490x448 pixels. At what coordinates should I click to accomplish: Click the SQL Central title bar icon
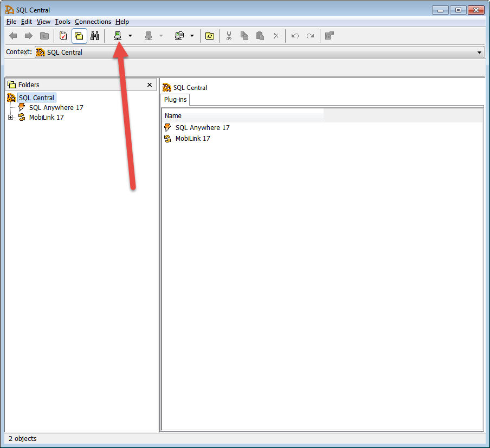tap(10, 10)
